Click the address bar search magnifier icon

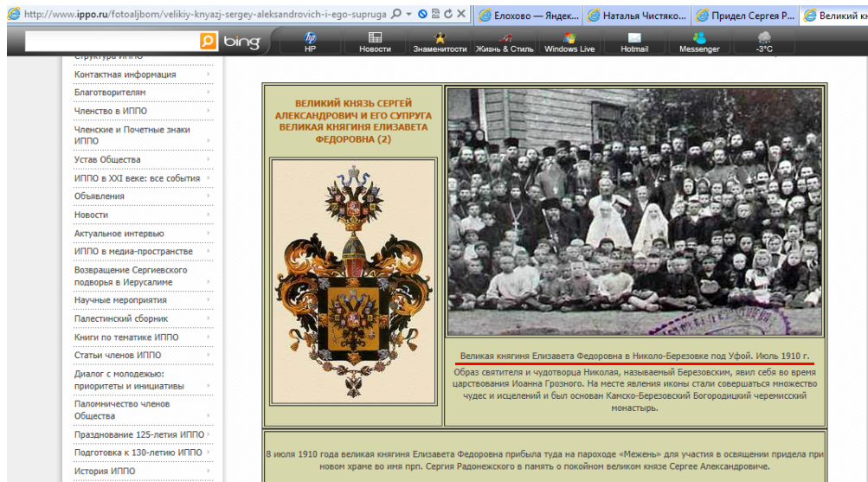point(395,14)
